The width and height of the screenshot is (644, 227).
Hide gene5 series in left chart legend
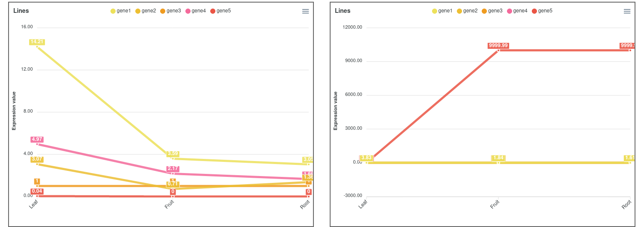tap(221, 11)
